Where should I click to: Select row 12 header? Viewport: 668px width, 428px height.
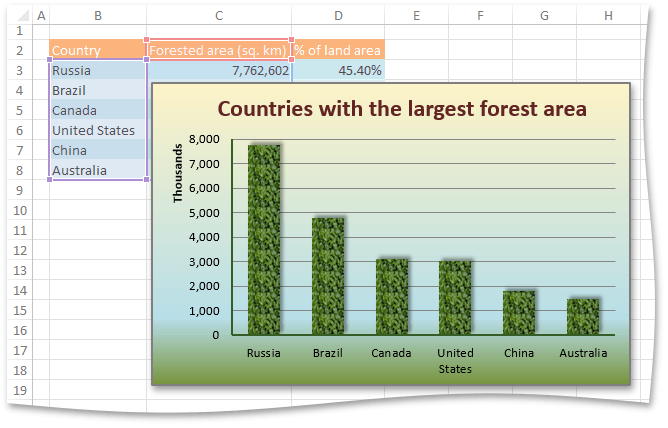(20, 250)
